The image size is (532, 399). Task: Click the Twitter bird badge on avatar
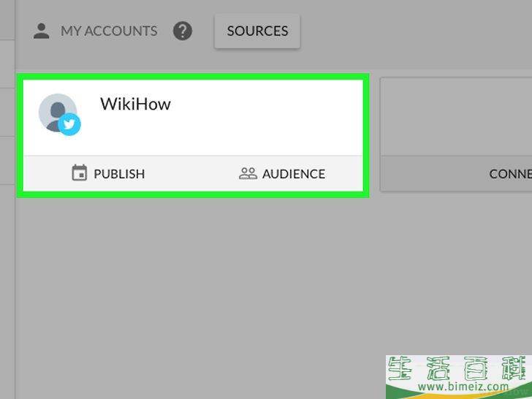point(69,124)
